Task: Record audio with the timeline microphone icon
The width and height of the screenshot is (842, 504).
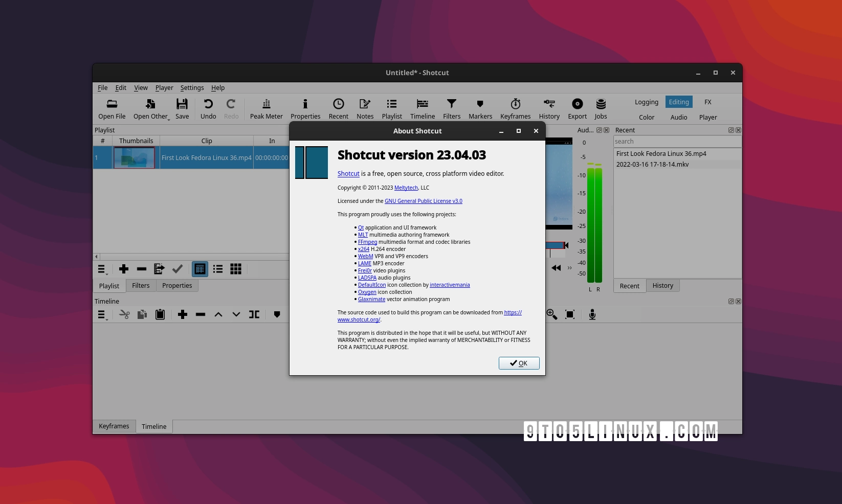Action: (592, 314)
